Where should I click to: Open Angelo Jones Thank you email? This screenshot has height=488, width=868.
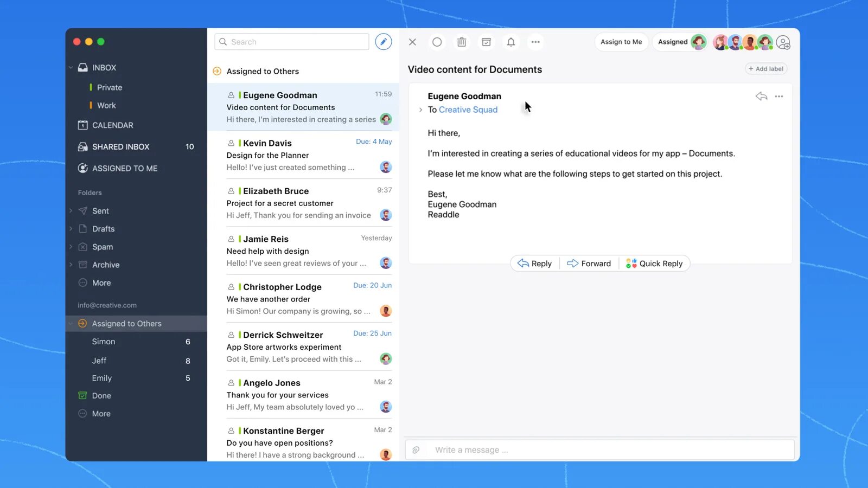(303, 395)
